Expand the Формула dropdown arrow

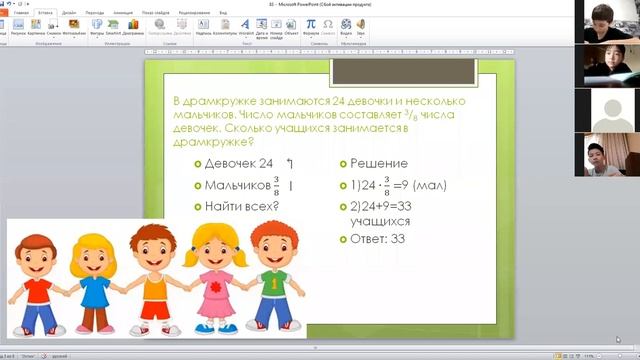point(311,38)
